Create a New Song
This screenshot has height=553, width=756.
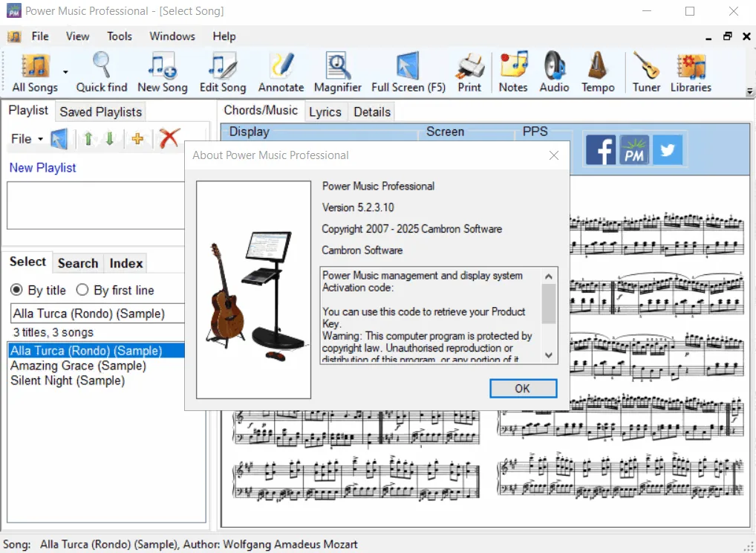[x=163, y=72]
